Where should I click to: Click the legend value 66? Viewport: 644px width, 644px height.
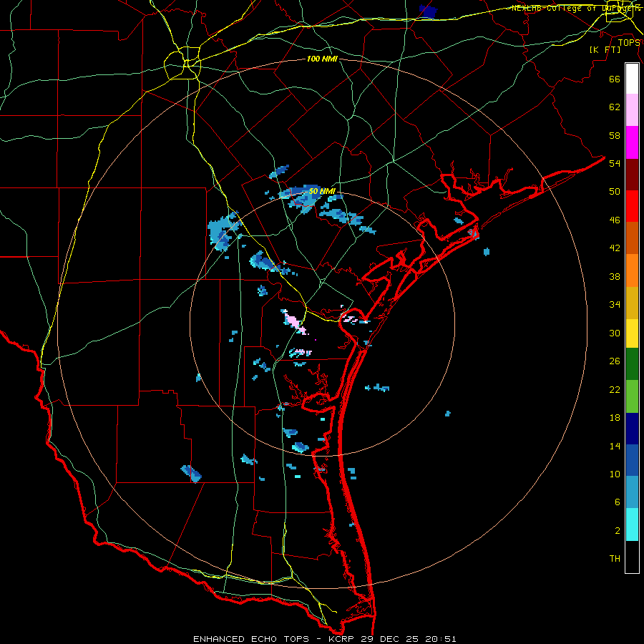click(x=615, y=79)
